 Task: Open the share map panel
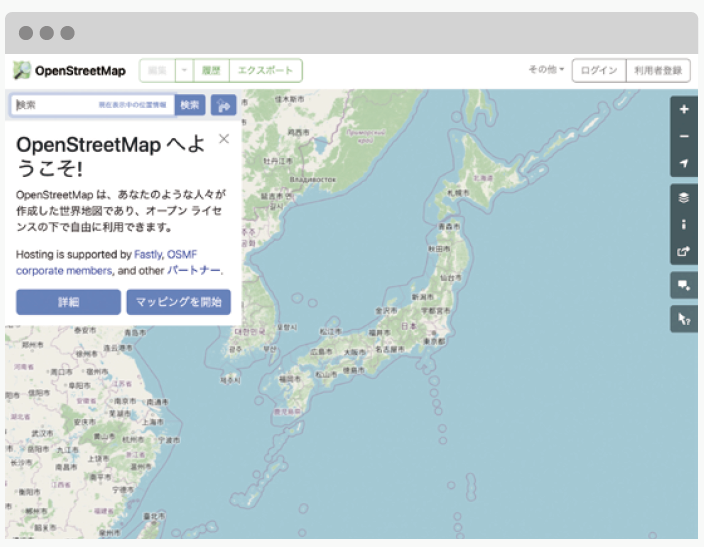click(x=684, y=251)
